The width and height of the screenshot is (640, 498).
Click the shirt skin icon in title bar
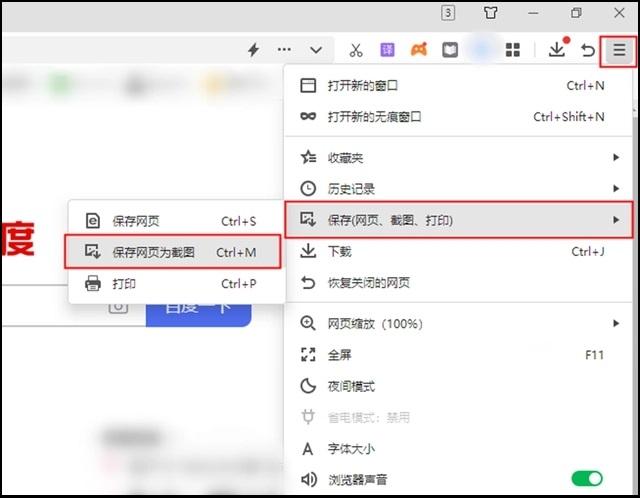(x=491, y=13)
